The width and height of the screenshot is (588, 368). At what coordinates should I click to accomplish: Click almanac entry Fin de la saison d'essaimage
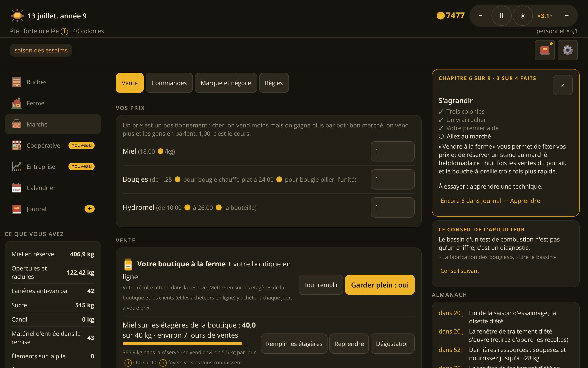506,317
